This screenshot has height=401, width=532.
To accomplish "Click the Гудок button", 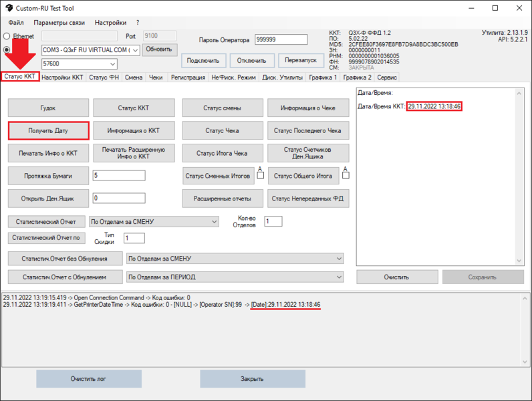I will click(48, 108).
